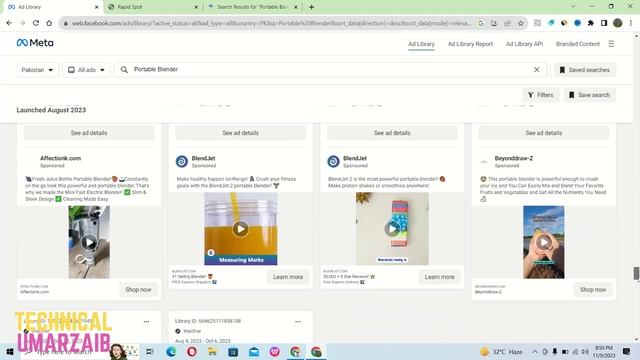The image size is (640, 360).
Task: Open Ad Library API page
Action: pos(524,44)
